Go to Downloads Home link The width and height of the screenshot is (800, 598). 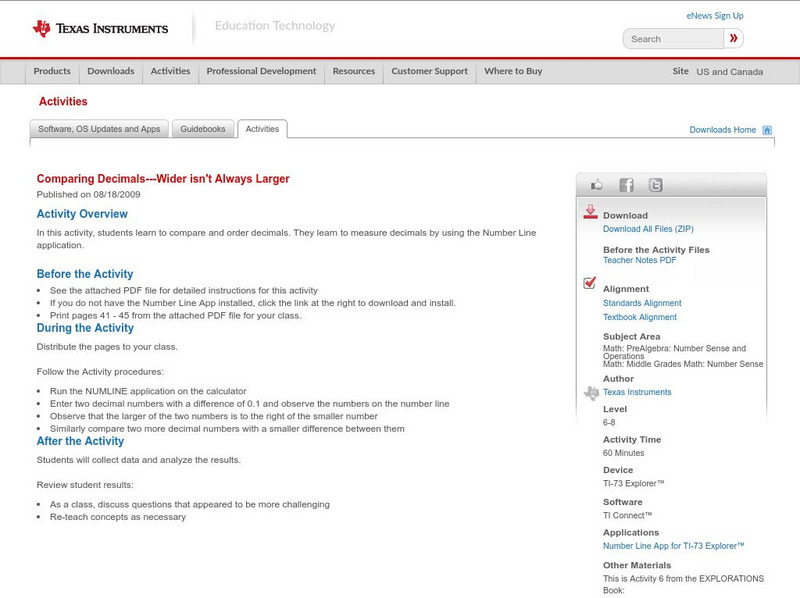(722, 130)
